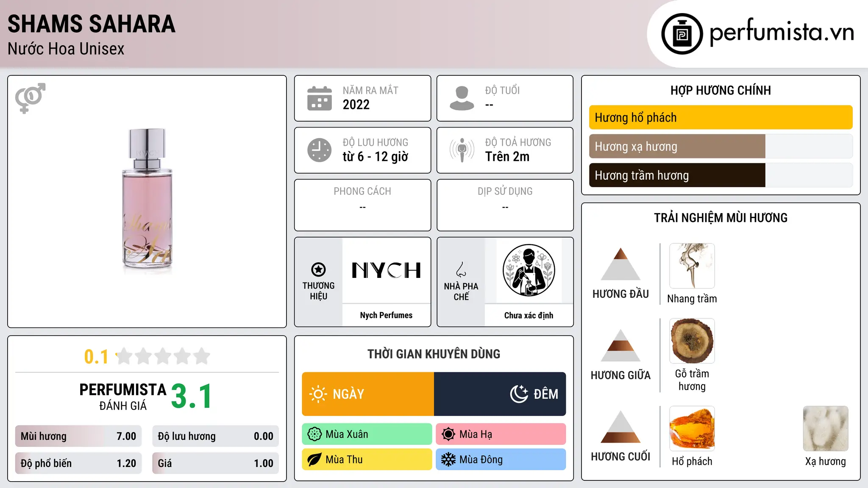This screenshot has width=868, height=488.
Task: Click the Độ lưu hương 0.00 score row
Action: pos(216,436)
